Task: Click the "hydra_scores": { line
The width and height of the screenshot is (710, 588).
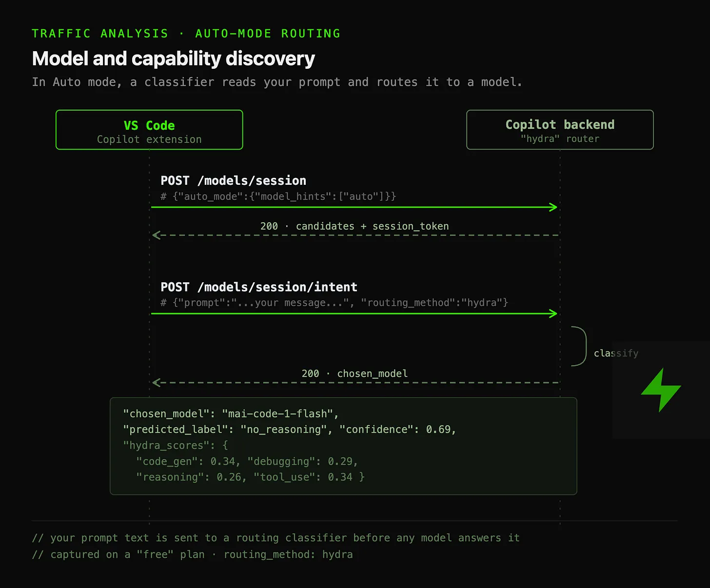Action: 176,446
